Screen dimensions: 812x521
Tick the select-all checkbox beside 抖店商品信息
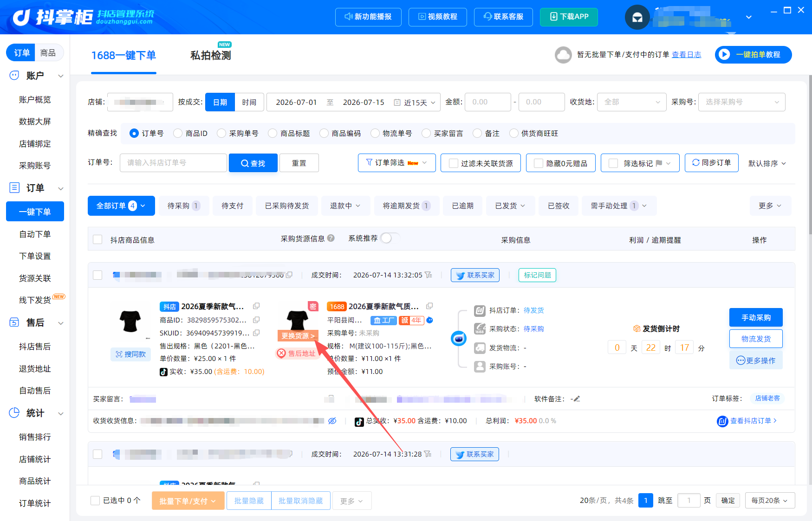(x=97, y=239)
